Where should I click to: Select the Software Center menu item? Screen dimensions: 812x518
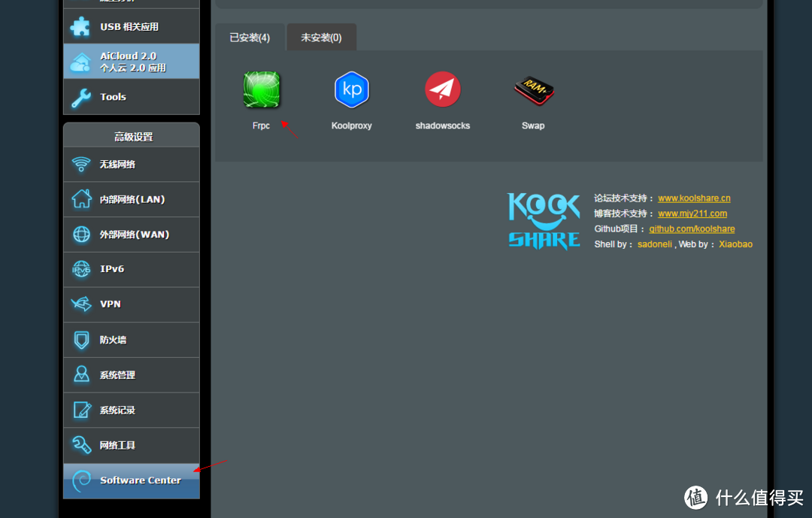click(132, 480)
